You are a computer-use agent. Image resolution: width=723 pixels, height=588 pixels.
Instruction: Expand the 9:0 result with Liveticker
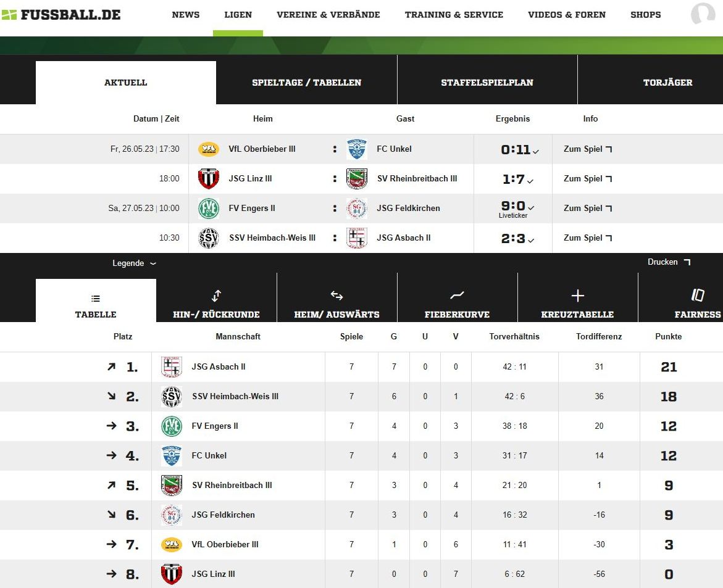tap(531, 208)
